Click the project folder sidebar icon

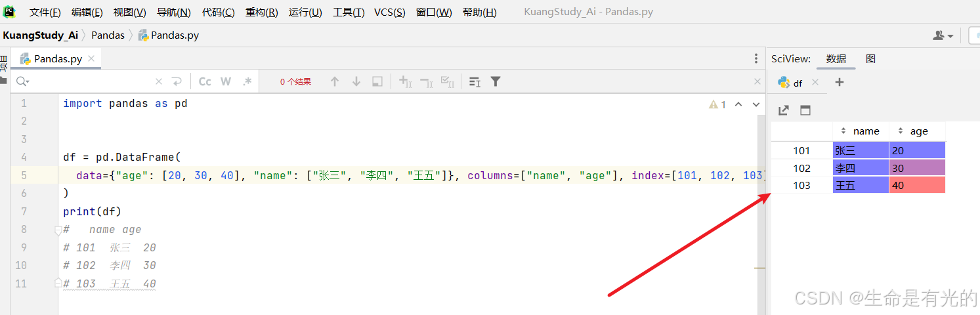point(3,81)
